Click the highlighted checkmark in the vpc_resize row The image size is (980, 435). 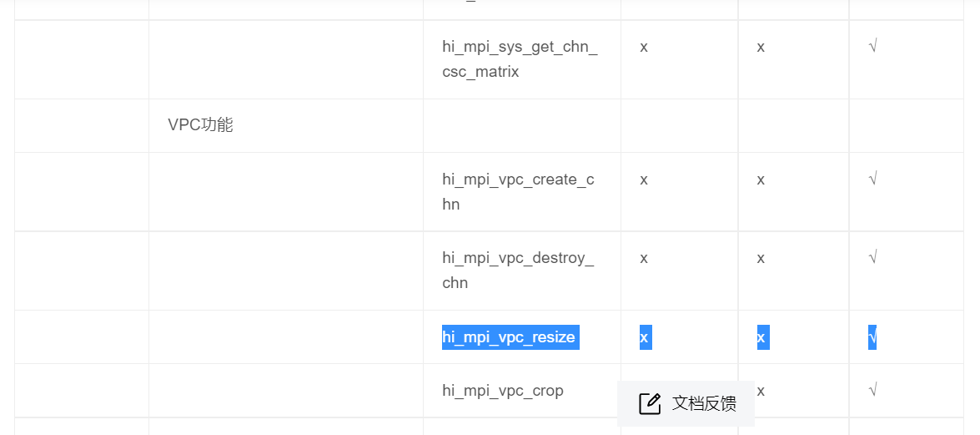point(872,337)
